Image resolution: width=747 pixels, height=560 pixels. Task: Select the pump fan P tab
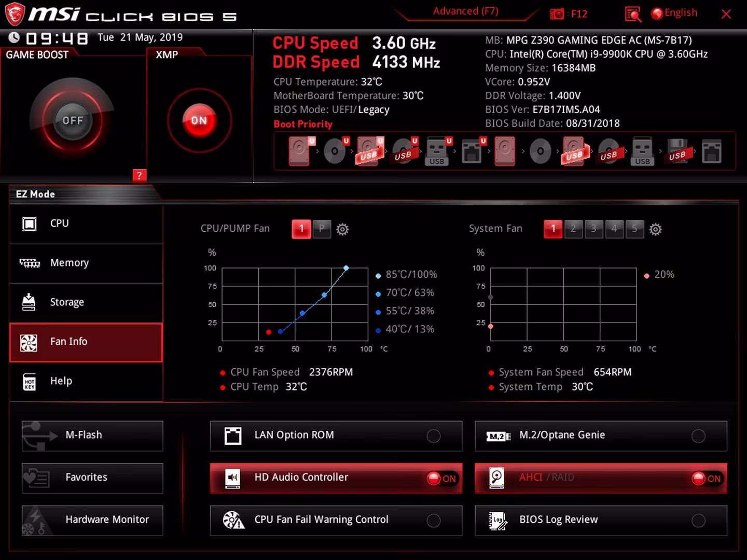pyautogui.click(x=322, y=229)
